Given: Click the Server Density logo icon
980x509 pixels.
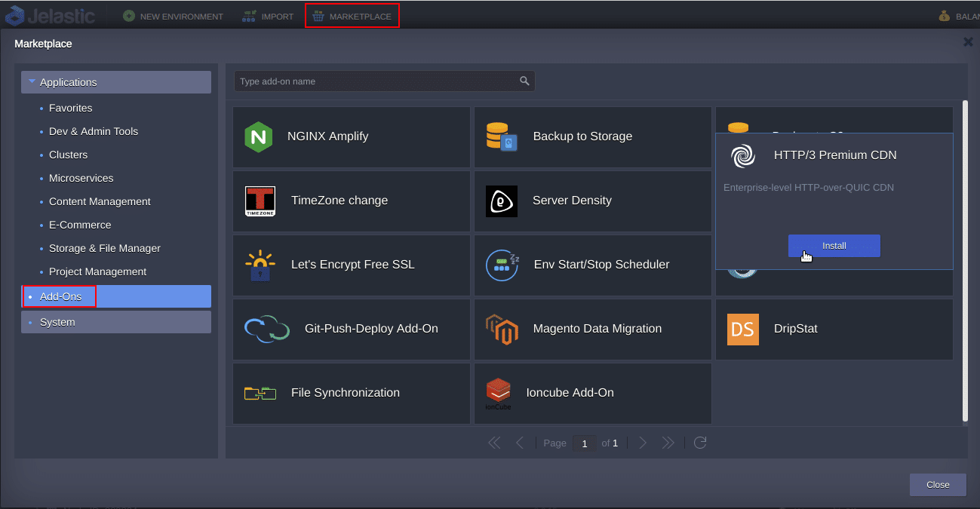Looking at the screenshot, I should pos(501,201).
